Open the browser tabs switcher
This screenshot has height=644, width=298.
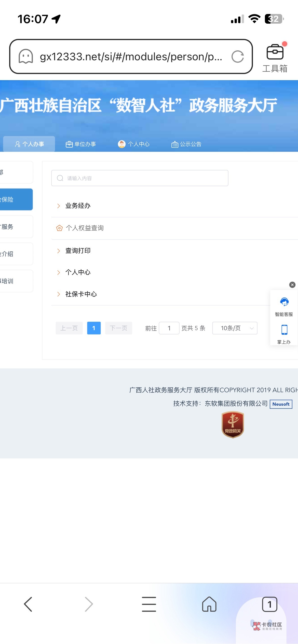click(269, 604)
